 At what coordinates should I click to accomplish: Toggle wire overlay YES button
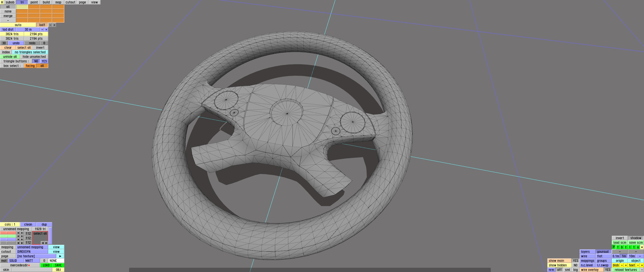pos(608,270)
